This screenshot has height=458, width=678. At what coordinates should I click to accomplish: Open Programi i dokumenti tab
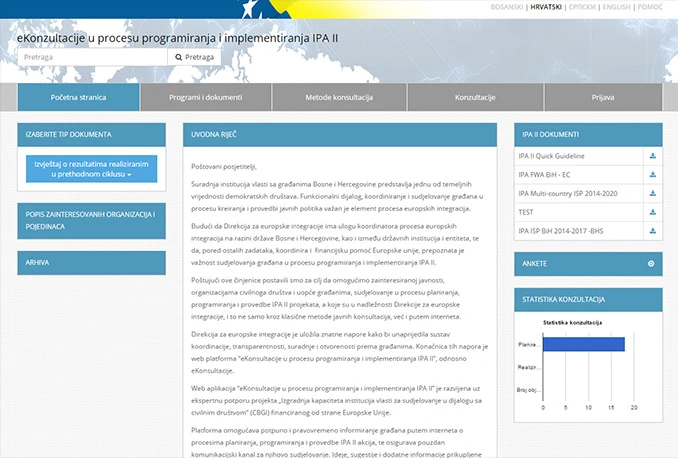205,97
